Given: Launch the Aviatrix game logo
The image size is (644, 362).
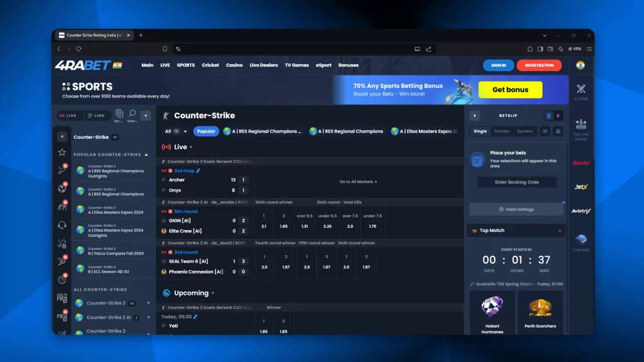Looking at the screenshot, I should 580,211.
